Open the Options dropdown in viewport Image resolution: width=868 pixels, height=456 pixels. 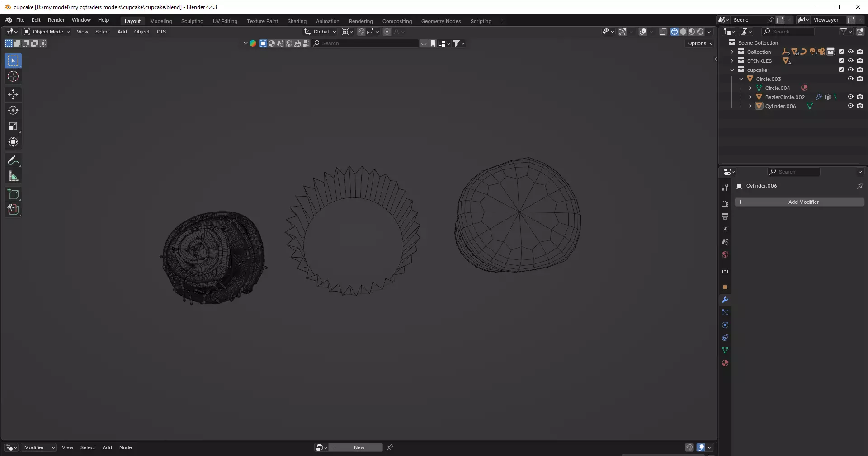pyautogui.click(x=700, y=43)
